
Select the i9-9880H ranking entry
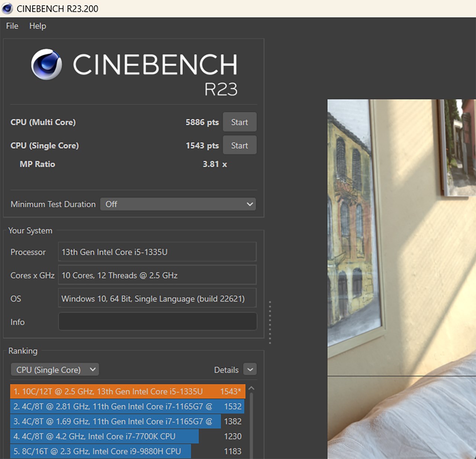(x=100, y=451)
